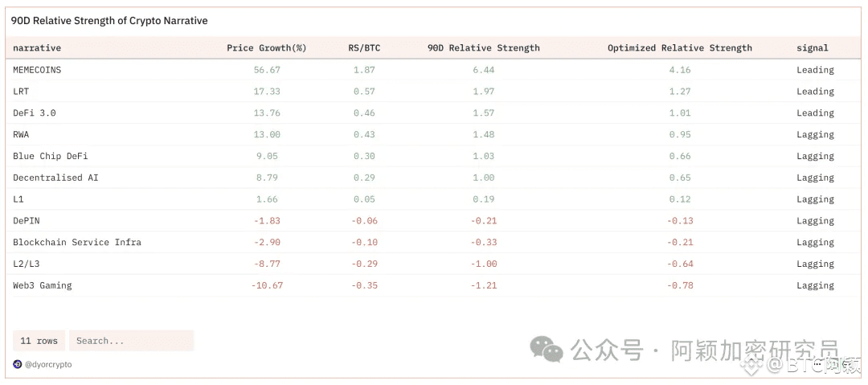Select the Web3 Gaming row
The height and width of the screenshot is (385, 868).
(434, 285)
